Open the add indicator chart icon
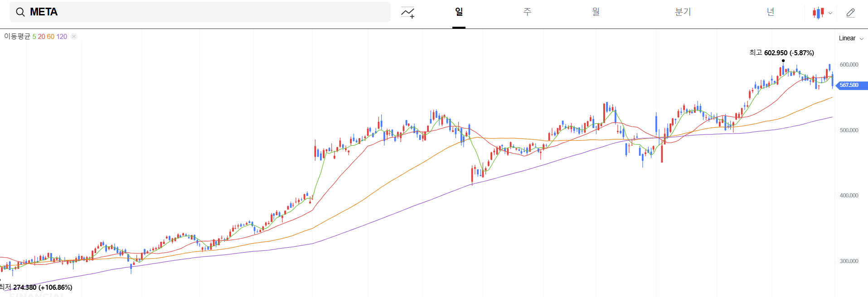 pyautogui.click(x=408, y=13)
